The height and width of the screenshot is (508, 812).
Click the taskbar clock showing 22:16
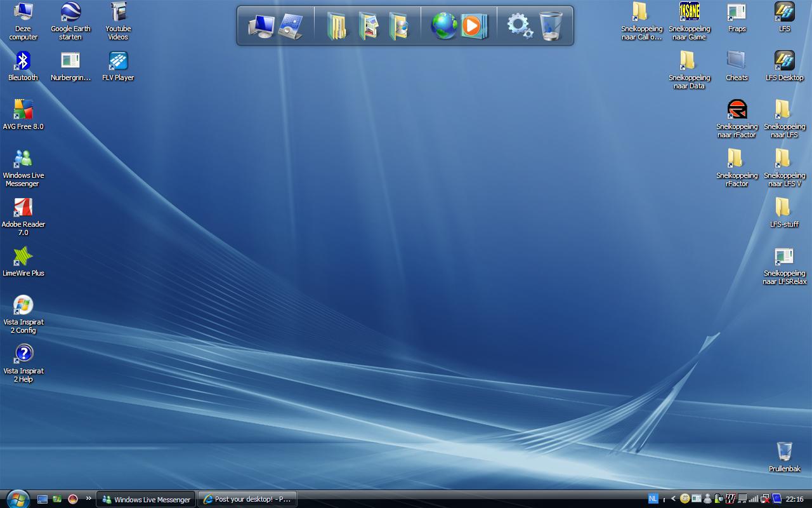pyautogui.click(x=795, y=499)
